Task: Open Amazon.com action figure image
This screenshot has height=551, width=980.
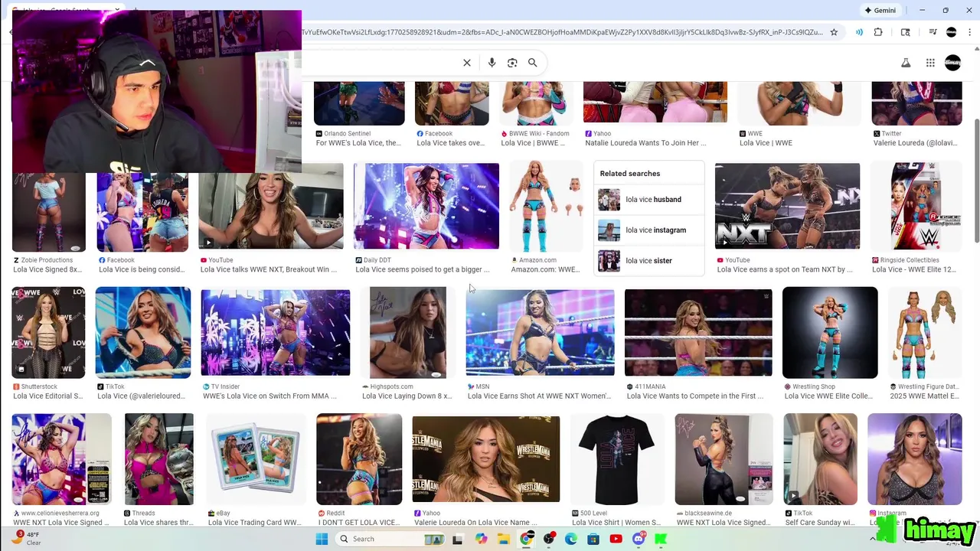Action: pyautogui.click(x=546, y=207)
